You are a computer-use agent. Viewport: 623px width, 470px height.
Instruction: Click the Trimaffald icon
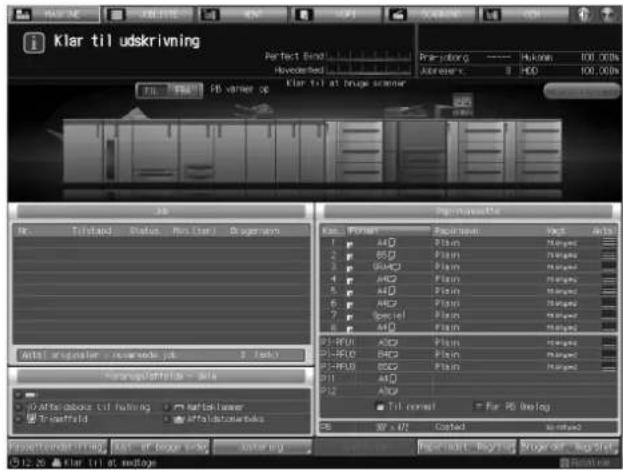coord(31,418)
